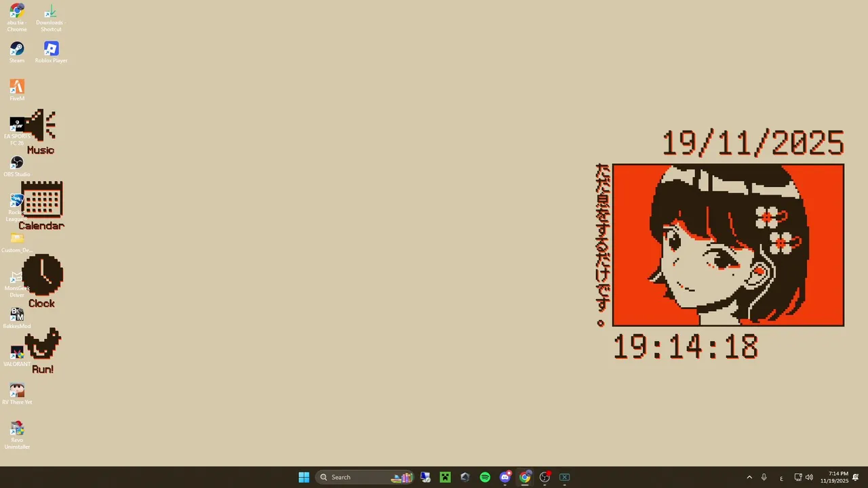Image resolution: width=868 pixels, height=488 pixels.
Task: Click the taskbar Search box
Action: (x=366, y=477)
